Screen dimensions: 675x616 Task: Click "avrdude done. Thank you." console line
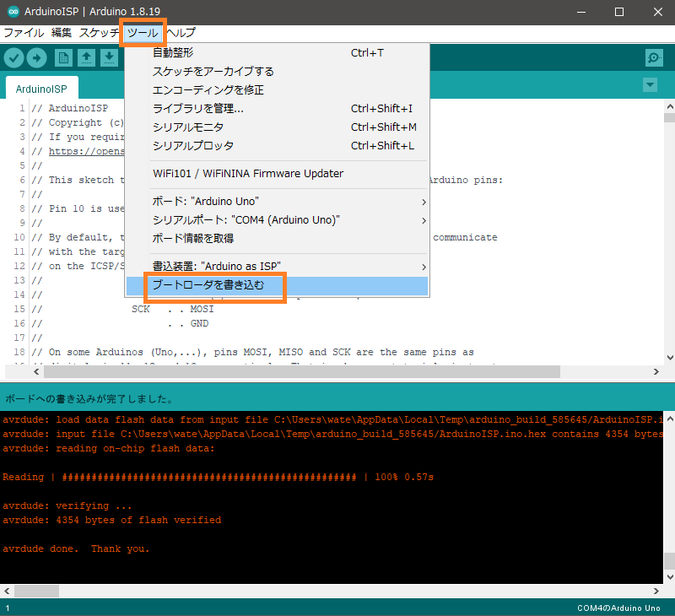click(x=76, y=548)
